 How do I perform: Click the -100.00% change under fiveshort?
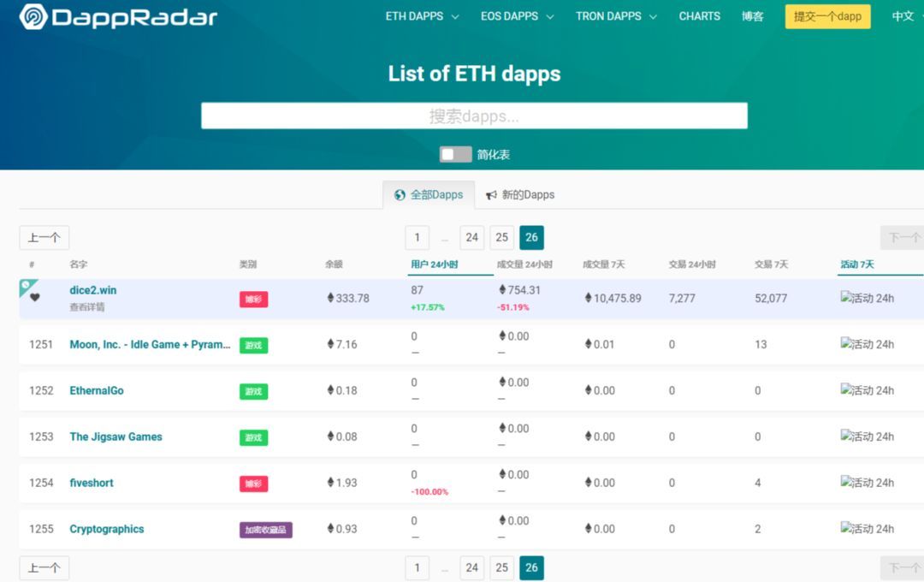[x=429, y=492]
